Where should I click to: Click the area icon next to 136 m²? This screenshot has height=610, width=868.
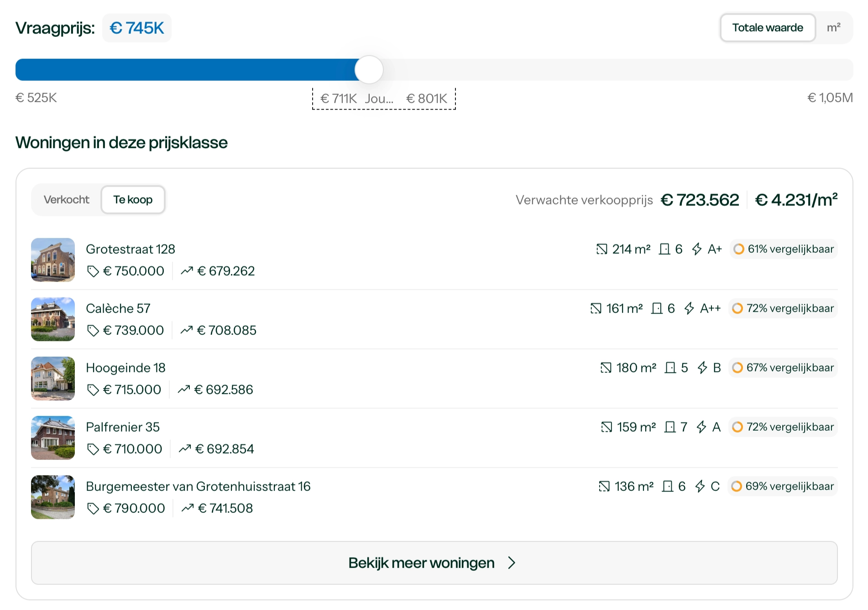pos(604,486)
